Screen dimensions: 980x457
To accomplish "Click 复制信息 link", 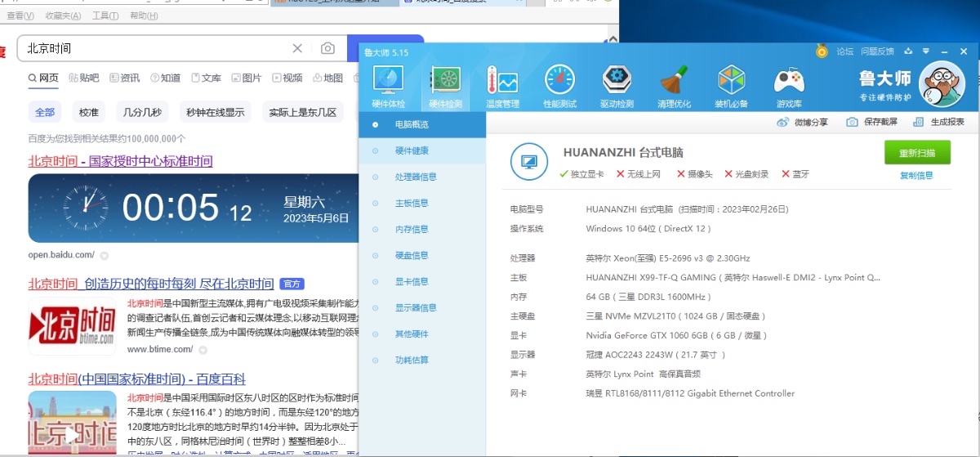I will point(916,175).
